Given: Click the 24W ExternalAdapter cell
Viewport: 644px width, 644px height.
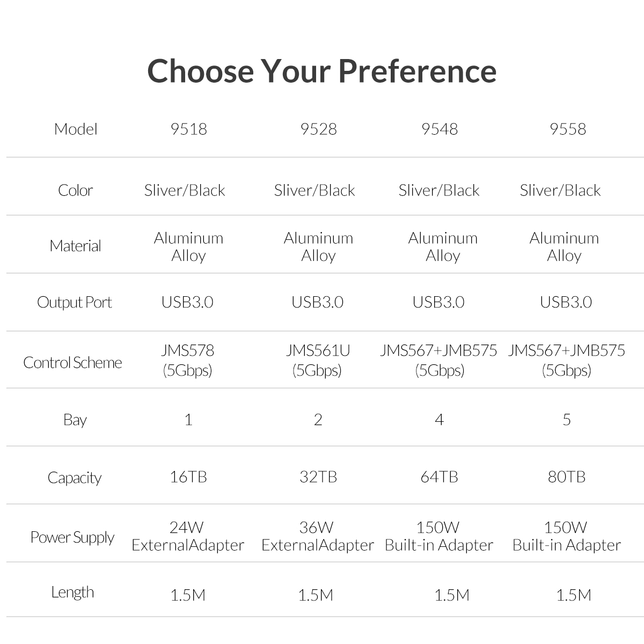Looking at the screenshot, I should (x=188, y=536).
